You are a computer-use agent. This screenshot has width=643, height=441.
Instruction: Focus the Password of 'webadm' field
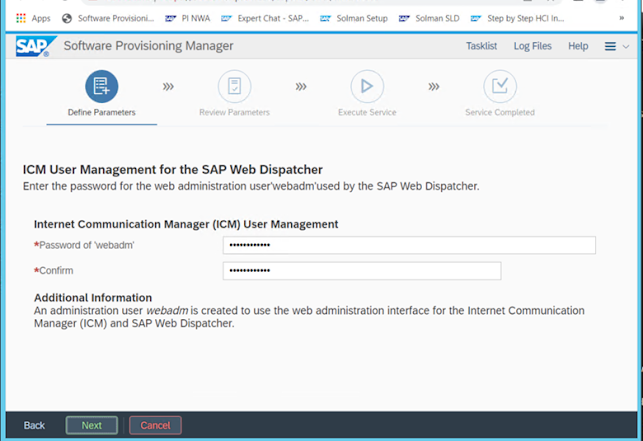coord(409,245)
